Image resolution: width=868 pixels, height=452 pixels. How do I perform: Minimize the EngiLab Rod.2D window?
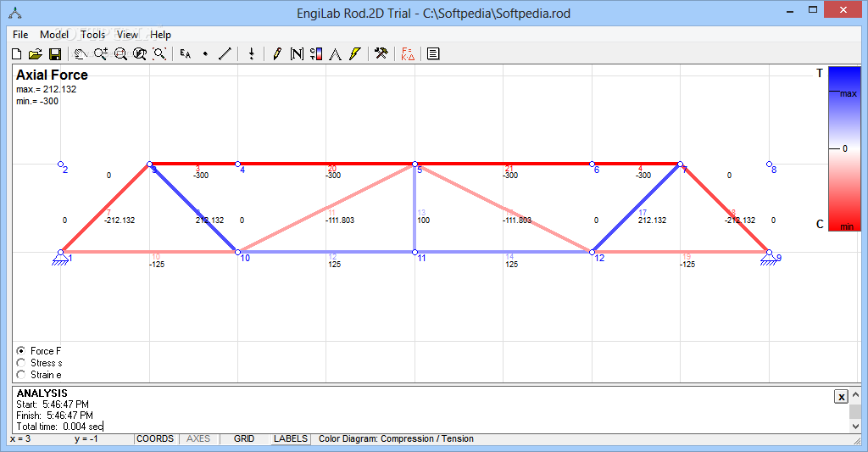tap(790, 10)
